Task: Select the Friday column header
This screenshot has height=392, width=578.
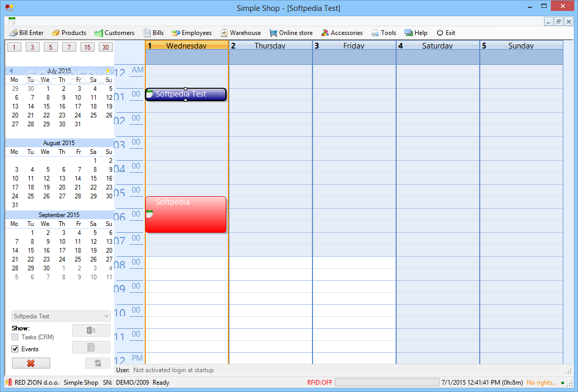Action: coord(354,45)
